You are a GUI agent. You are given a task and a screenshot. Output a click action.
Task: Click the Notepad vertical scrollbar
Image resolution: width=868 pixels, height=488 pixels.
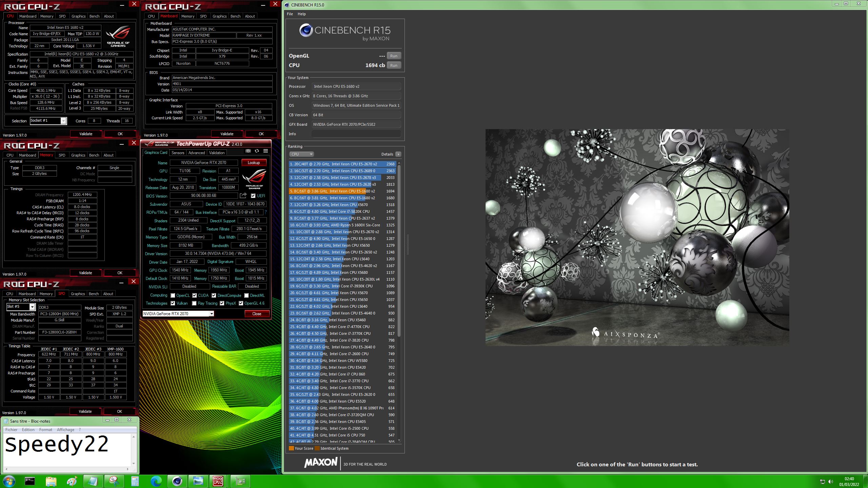click(x=134, y=450)
